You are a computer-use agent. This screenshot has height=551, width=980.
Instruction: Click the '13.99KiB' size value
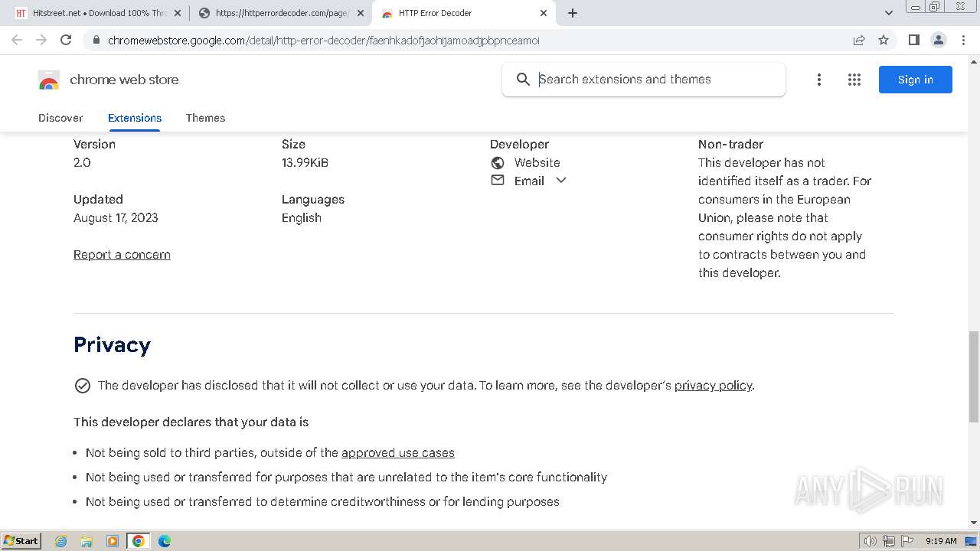(x=305, y=163)
